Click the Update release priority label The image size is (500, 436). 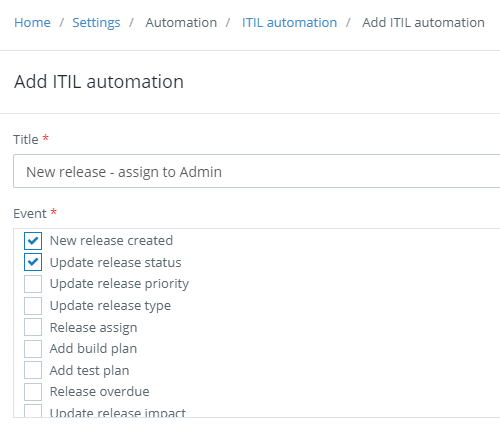coord(119,284)
